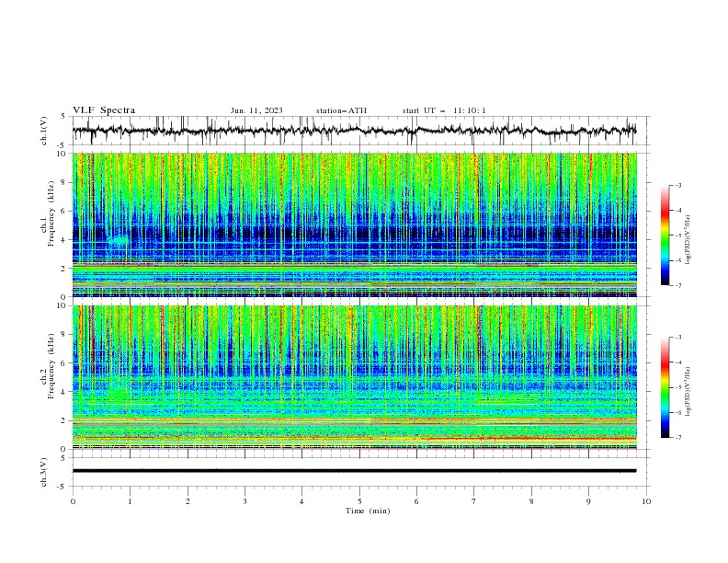Click the ch.2 Frequency (kHz) axis label
Screen dimensions: 728x563
coord(48,377)
